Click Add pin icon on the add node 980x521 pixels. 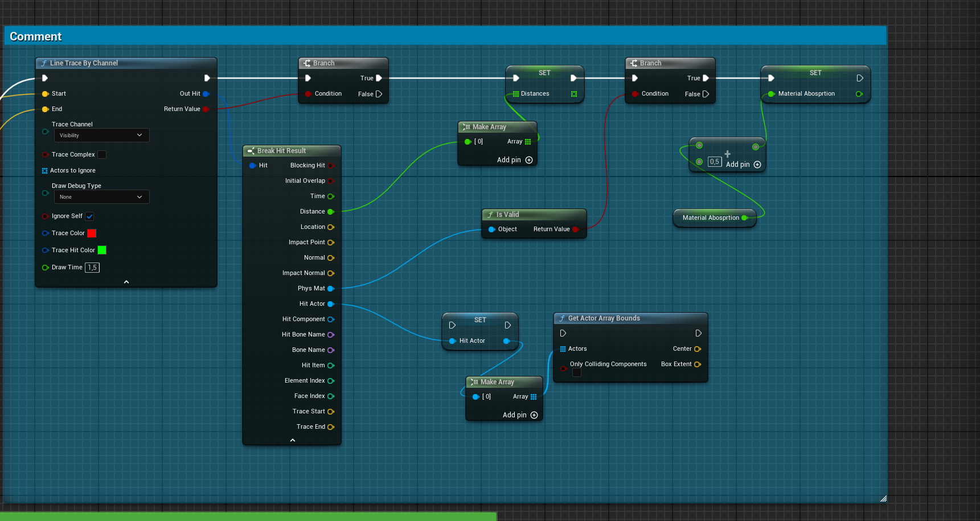pyautogui.click(x=757, y=165)
